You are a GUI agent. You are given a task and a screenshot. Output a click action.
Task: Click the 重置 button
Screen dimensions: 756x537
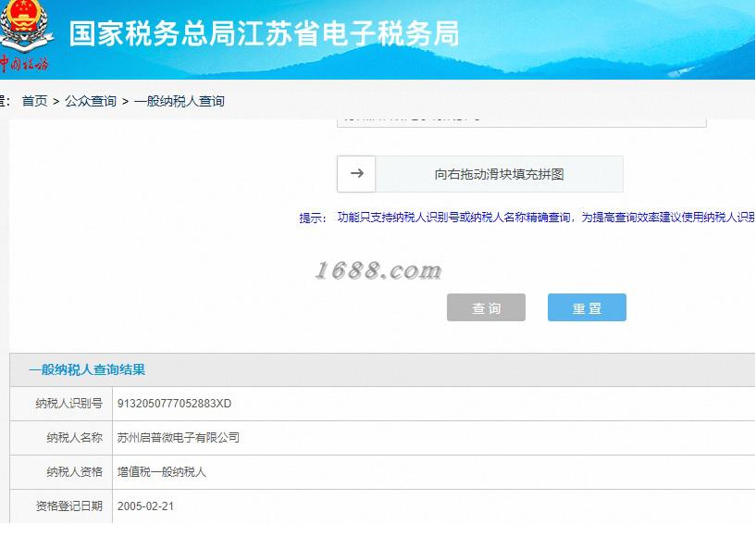(x=587, y=307)
